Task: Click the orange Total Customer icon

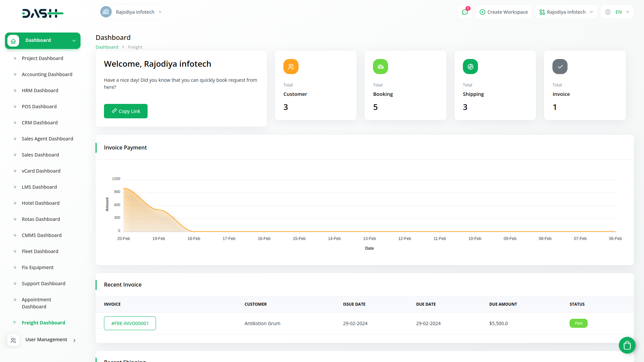Action: pyautogui.click(x=291, y=67)
